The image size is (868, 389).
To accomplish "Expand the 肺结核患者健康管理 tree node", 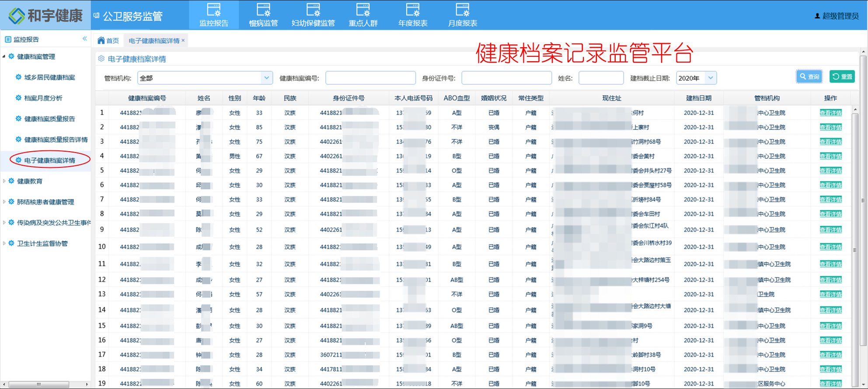I will coord(4,202).
